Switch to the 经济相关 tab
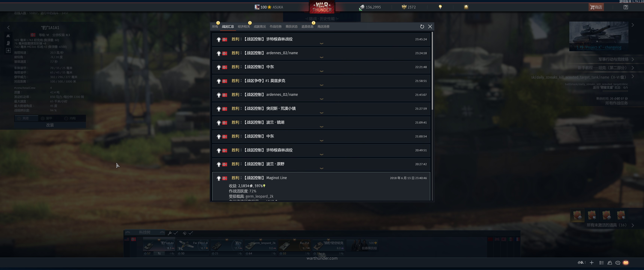 tap(244, 27)
